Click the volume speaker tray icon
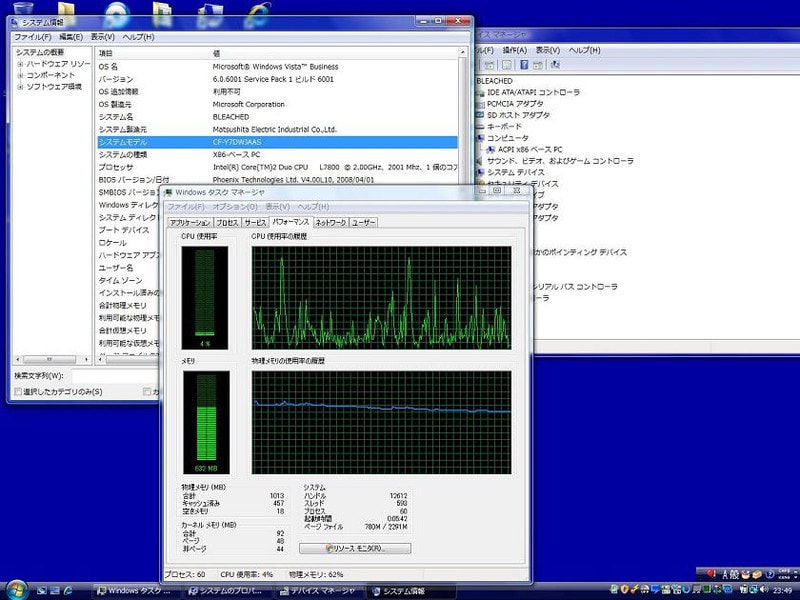The height and width of the screenshot is (600, 800). point(764,590)
